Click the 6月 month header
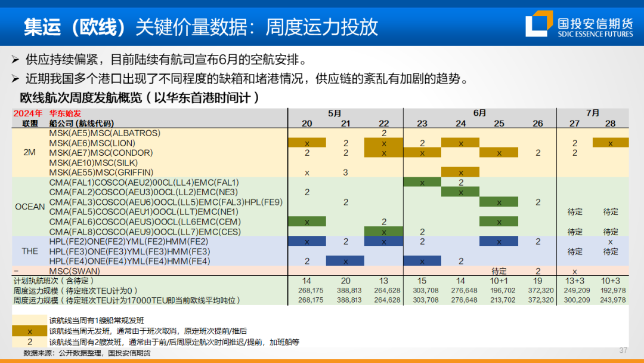Screen dimensions: 644x363 click(479, 113)
